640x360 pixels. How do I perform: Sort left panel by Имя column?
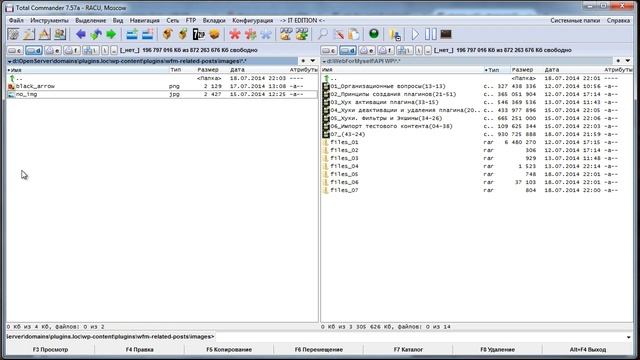[88, 70]
